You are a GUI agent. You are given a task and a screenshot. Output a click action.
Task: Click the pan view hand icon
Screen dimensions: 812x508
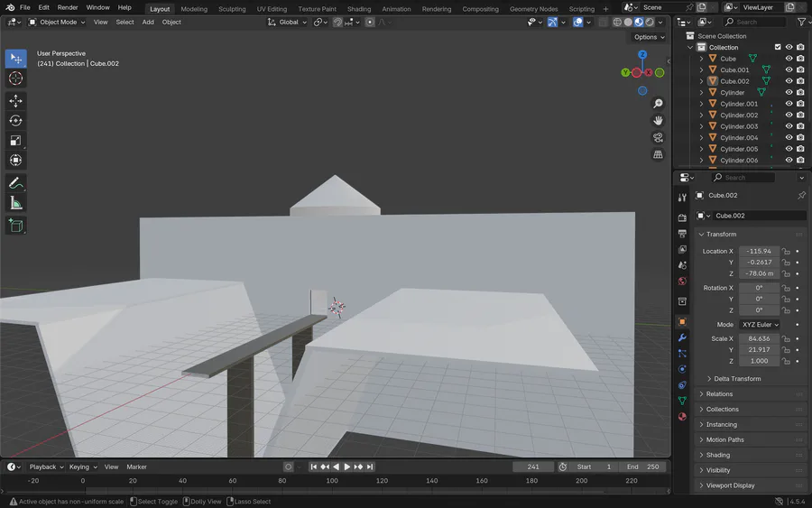tap(658, 121)
